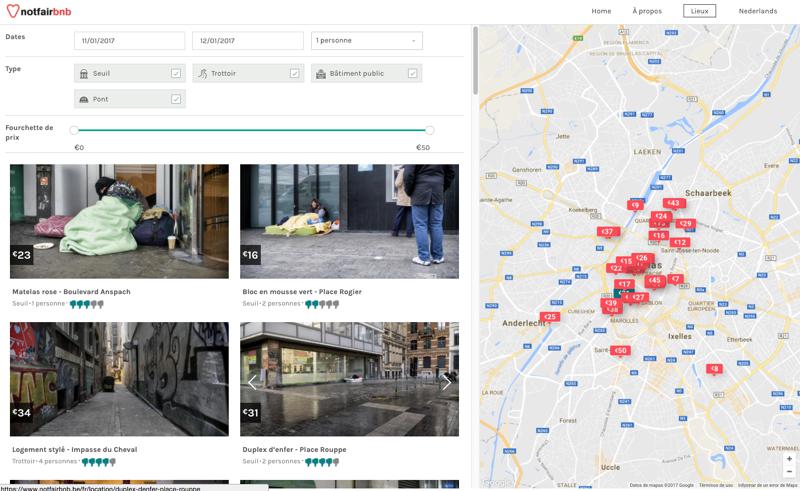Go to the À propos page
Viewport: 800px width, 491px height.
(x=647, y=11)
